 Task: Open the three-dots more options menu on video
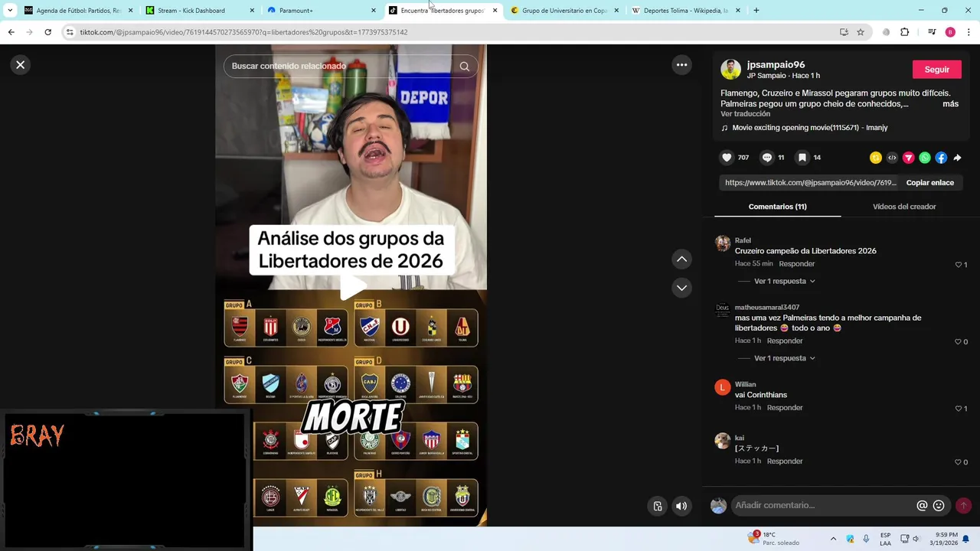681,65
